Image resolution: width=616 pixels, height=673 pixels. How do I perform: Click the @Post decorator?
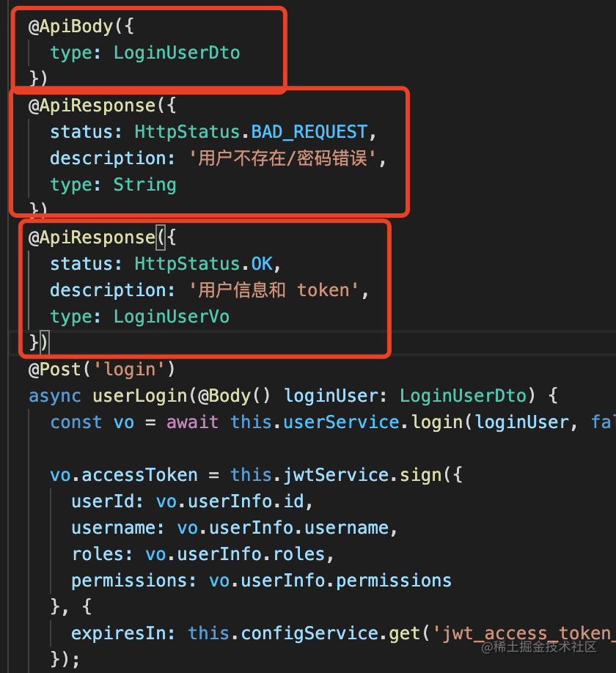pyautogui.click(x=55, y=369)
